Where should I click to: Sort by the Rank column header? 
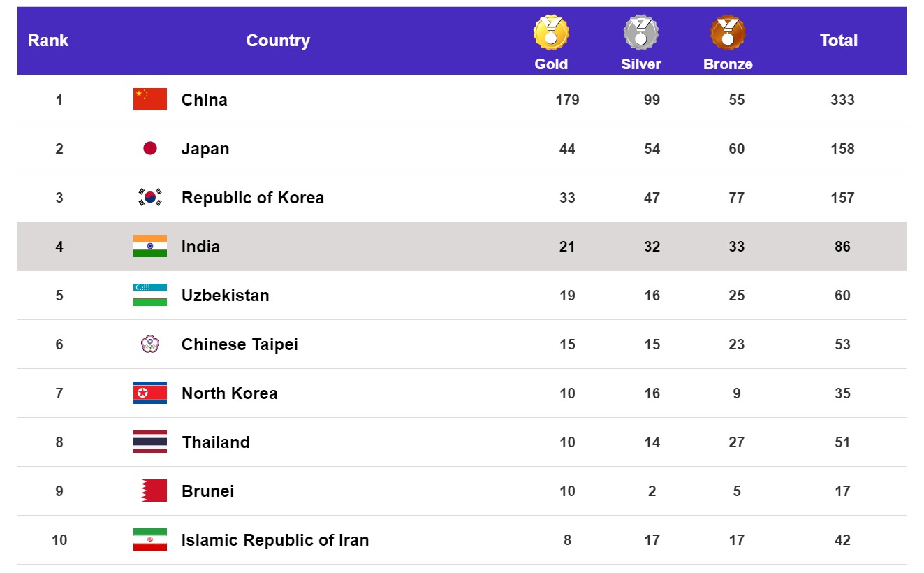click(x=48, y=41)
